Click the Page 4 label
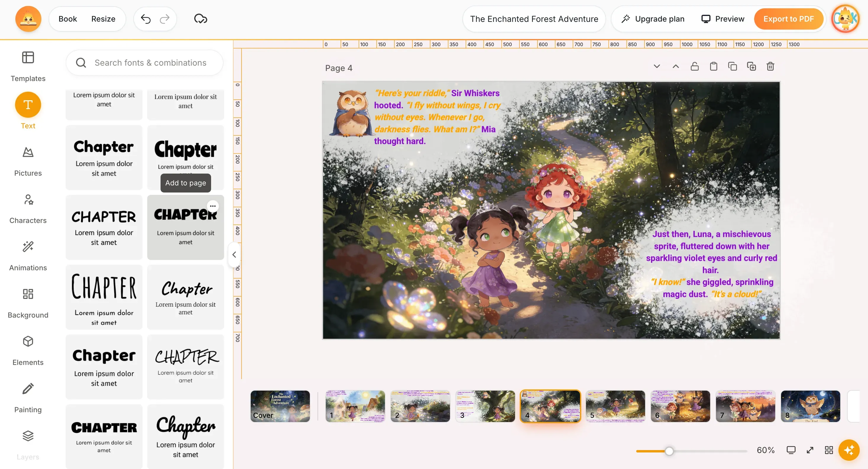The image size is (868, 469). 339,68
